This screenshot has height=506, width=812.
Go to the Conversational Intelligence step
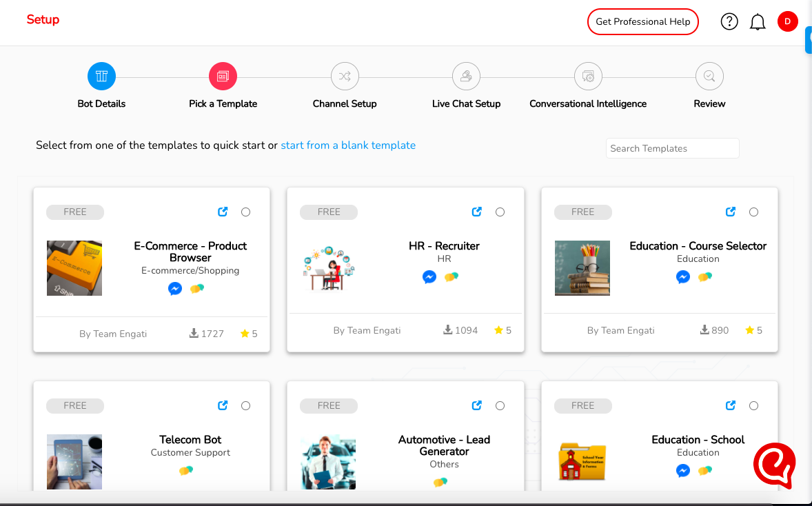coord(588,76)
